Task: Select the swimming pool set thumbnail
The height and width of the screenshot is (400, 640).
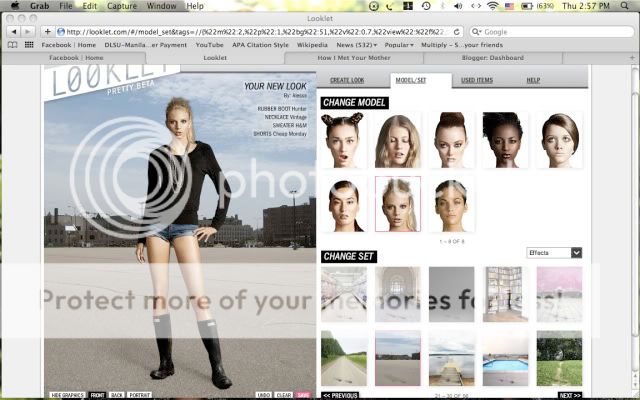Action: (505, 358)
